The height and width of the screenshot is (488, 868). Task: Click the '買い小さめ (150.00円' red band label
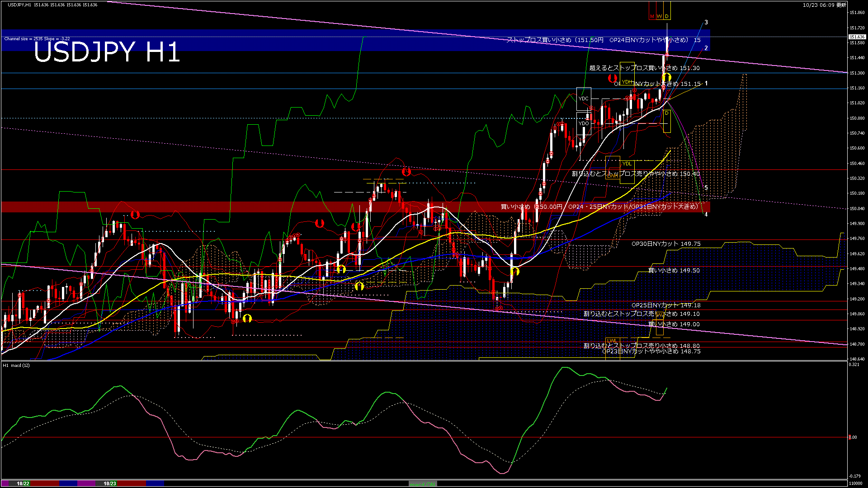click(x=532, y=207)
